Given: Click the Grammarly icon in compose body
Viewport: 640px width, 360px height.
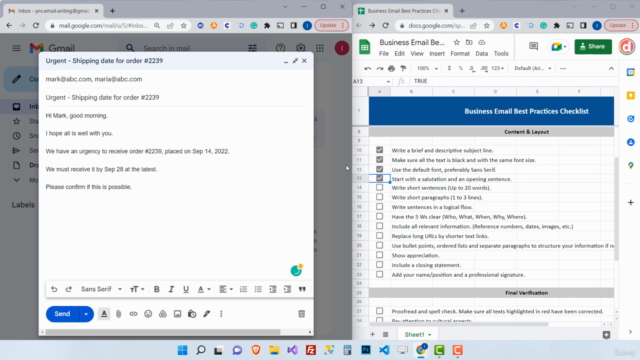Looking at the screenshot, I should coord(296,270).
